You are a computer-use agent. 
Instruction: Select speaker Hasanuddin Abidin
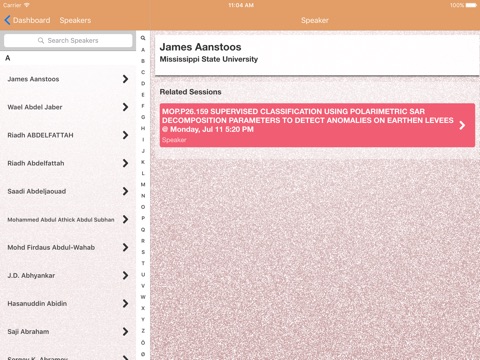pos(68,303)
